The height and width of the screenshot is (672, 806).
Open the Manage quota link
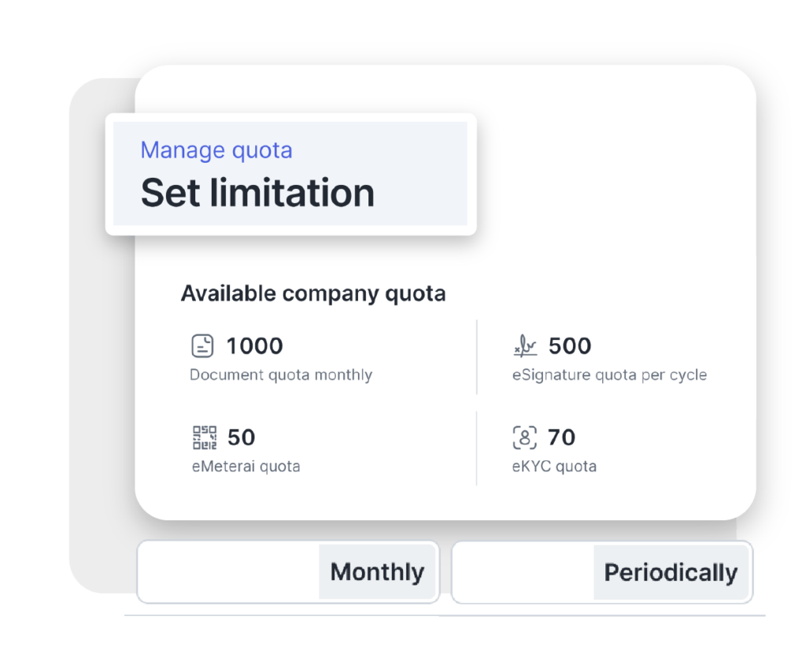pos(216,150)
